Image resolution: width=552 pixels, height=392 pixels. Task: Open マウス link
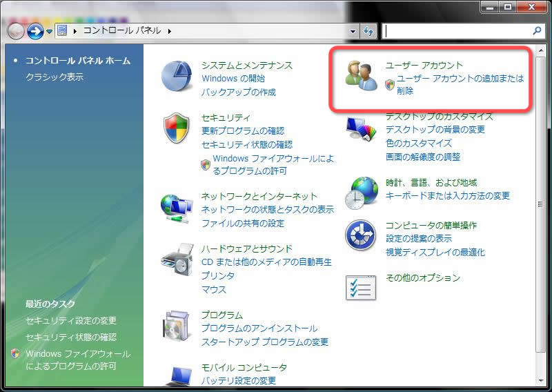point(214,289)
